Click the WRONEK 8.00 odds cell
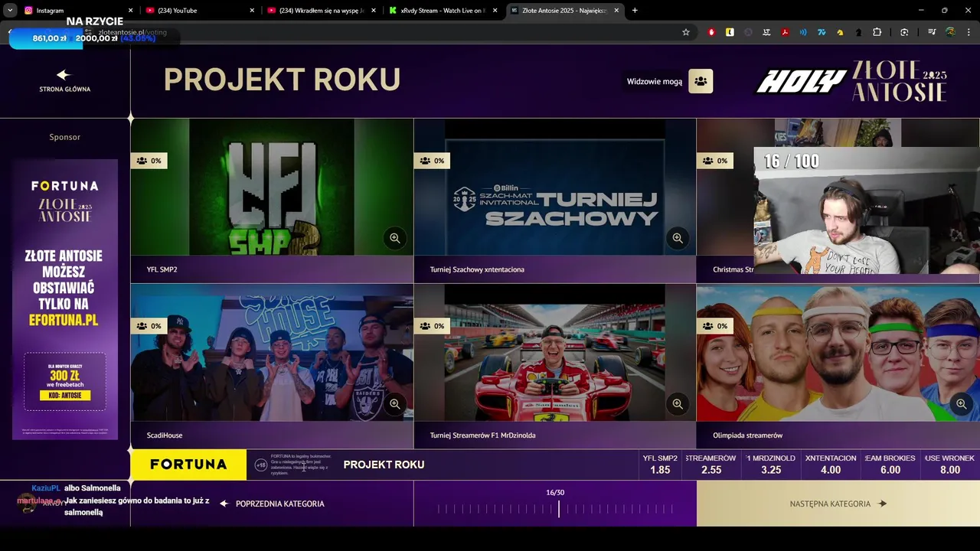Image resolution: width=980 pixels, height=551 pixels. pos(950,465)
